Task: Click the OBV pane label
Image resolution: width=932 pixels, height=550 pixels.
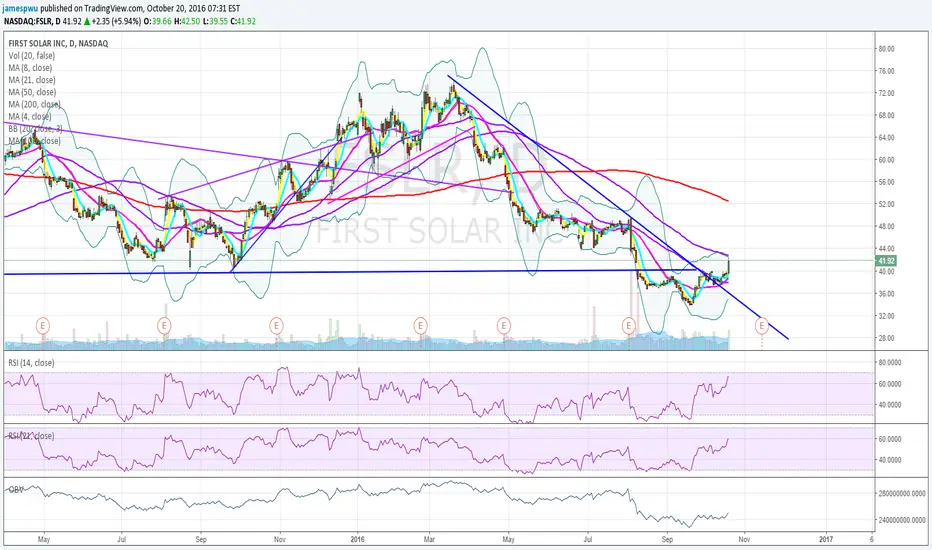Action: point(16,489)
